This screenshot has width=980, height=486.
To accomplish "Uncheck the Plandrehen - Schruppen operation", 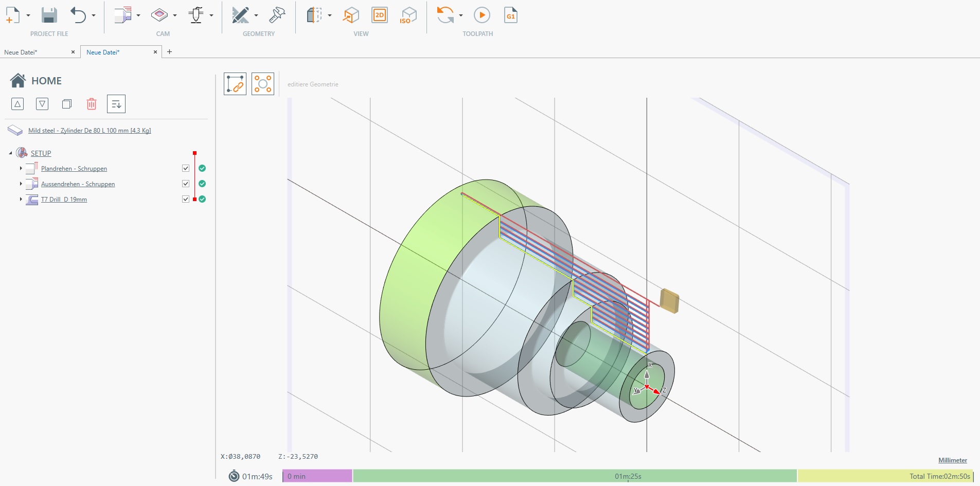I will pos(185,168).
